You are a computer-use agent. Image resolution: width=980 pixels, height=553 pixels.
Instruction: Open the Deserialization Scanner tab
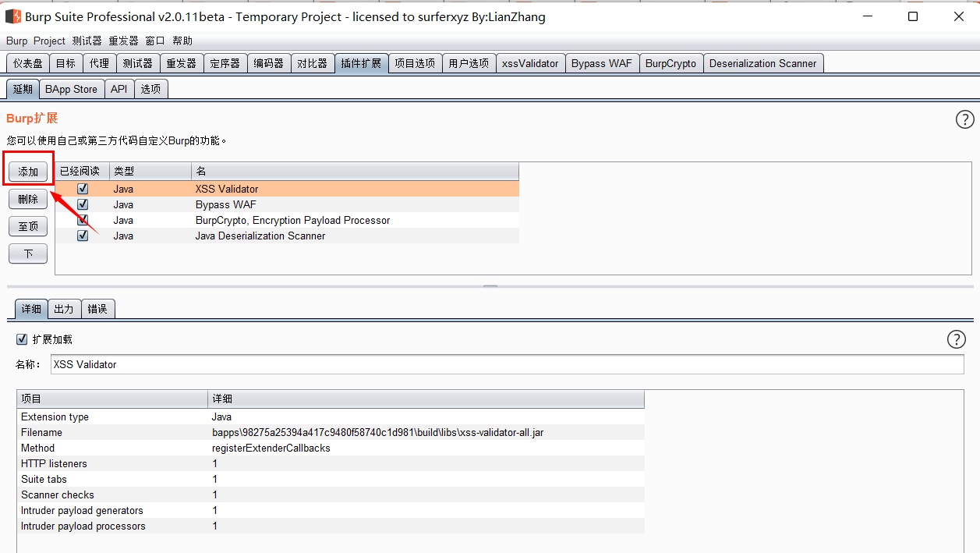coord(763,63)
